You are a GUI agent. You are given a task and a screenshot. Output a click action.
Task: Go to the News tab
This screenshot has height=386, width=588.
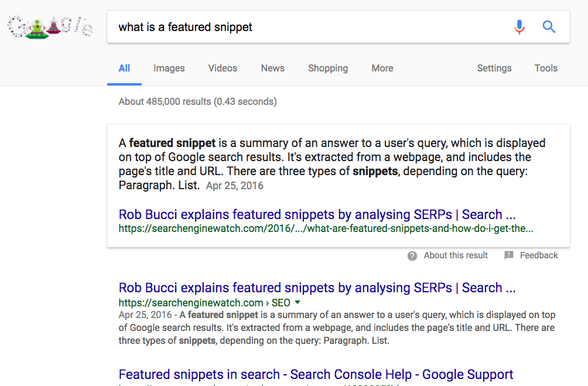tap(273, 69)
